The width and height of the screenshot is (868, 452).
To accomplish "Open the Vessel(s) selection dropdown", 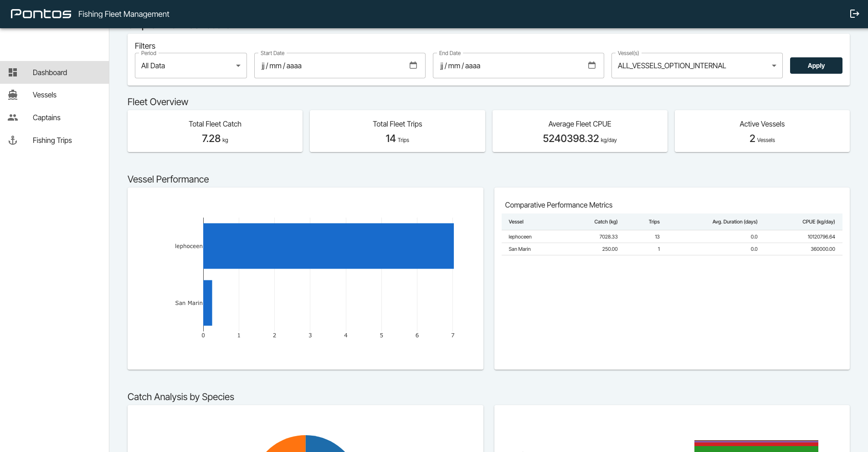I will click(x=697, y=66).
